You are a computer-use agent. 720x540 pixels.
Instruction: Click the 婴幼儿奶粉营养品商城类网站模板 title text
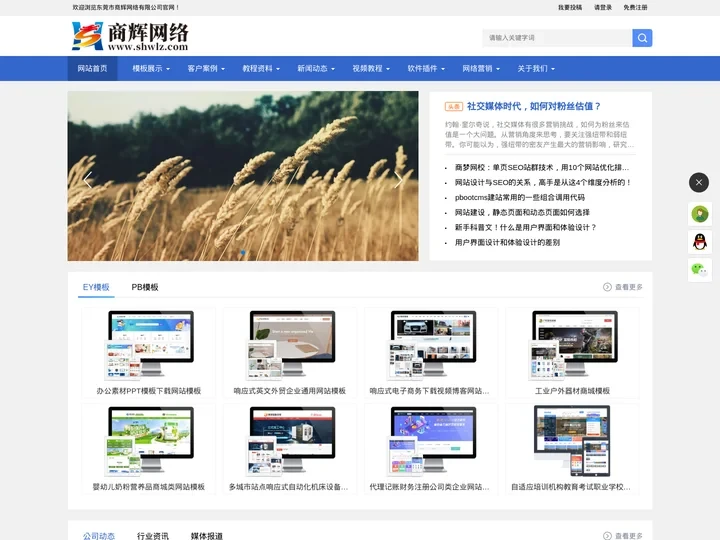tap(149, 487)
